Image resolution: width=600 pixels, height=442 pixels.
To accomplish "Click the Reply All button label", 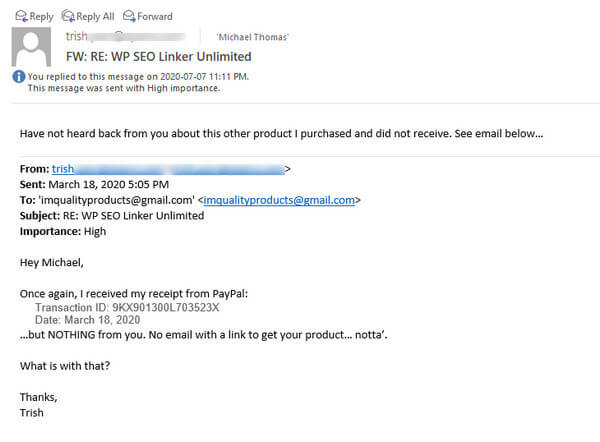I will click(x=95, y=16).
